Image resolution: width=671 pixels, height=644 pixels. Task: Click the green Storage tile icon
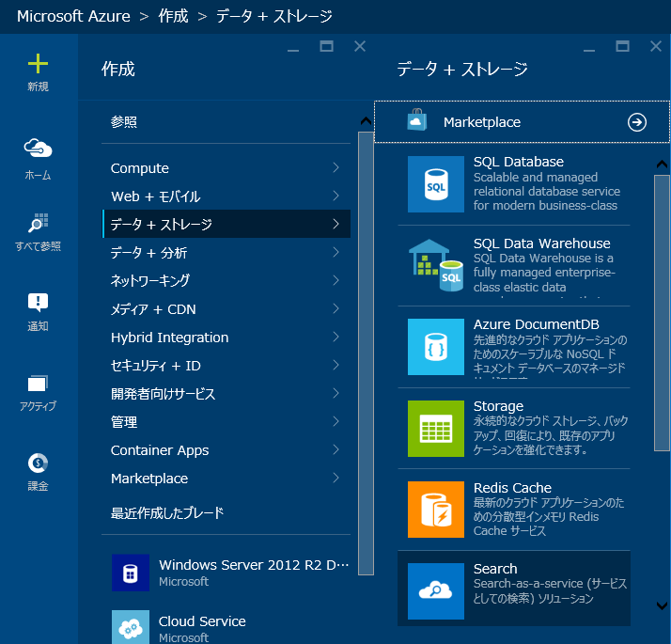coord(436,429)
